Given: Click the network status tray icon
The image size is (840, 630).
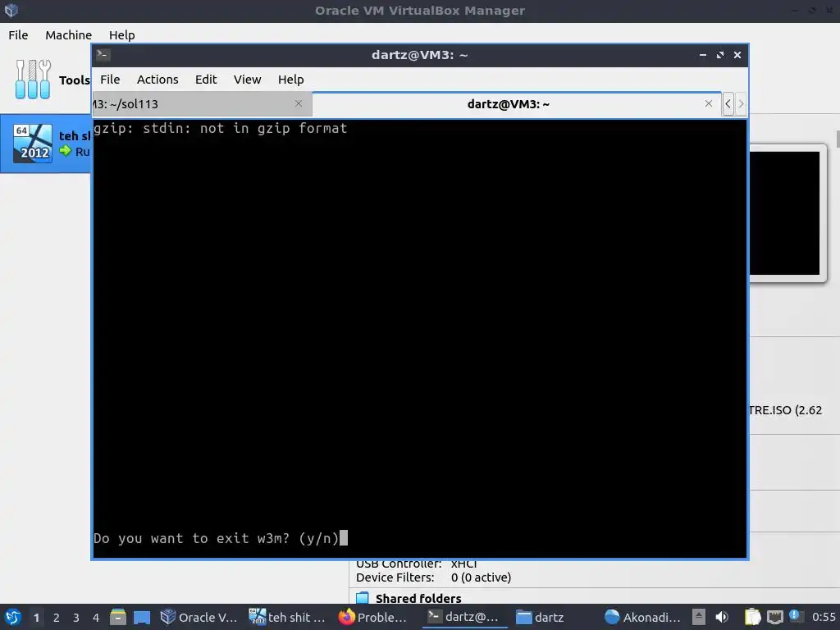Looking at the screenshot, I should (x=774, y=617).
